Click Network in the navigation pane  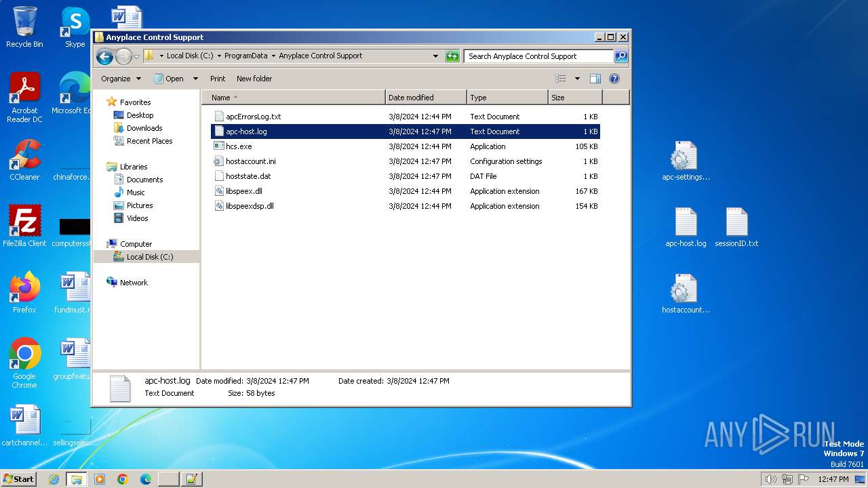pos(134,283)
